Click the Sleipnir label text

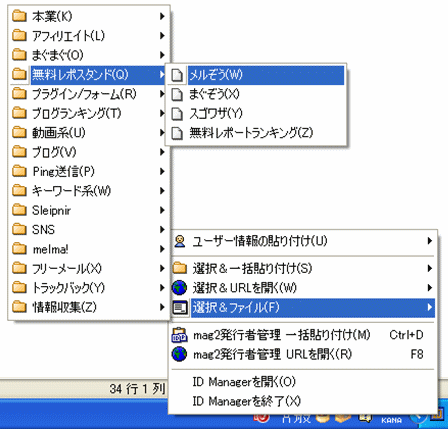click(x=51, y=210)
